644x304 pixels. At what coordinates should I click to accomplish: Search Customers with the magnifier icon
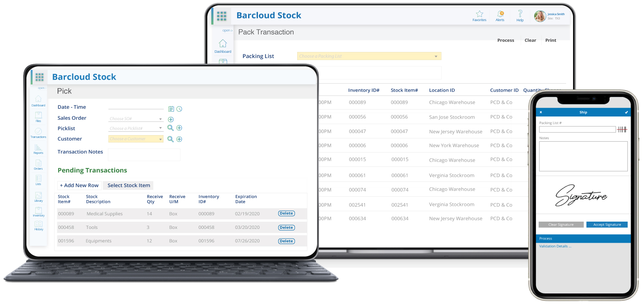click(170, 139)
